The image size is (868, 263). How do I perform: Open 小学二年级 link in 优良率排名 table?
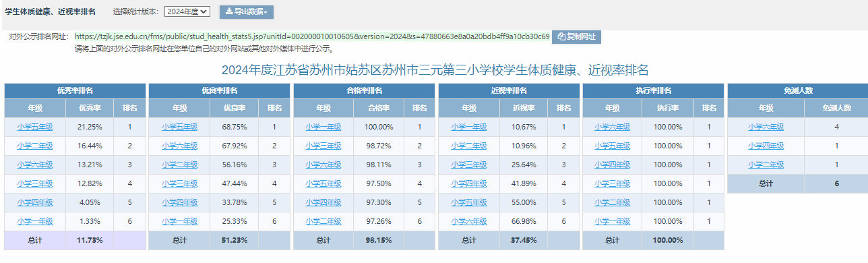pos(179,165)
